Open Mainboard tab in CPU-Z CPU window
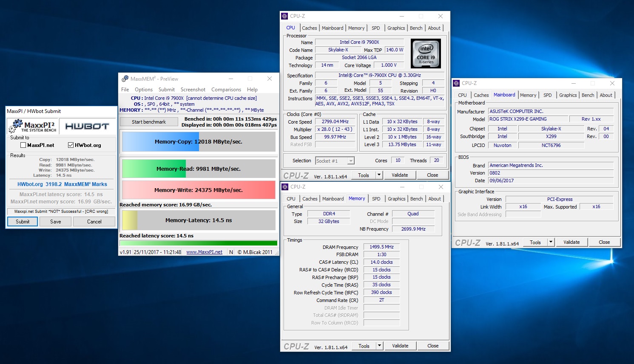Screen dimensions: 634x364 (x=333, y=28)
